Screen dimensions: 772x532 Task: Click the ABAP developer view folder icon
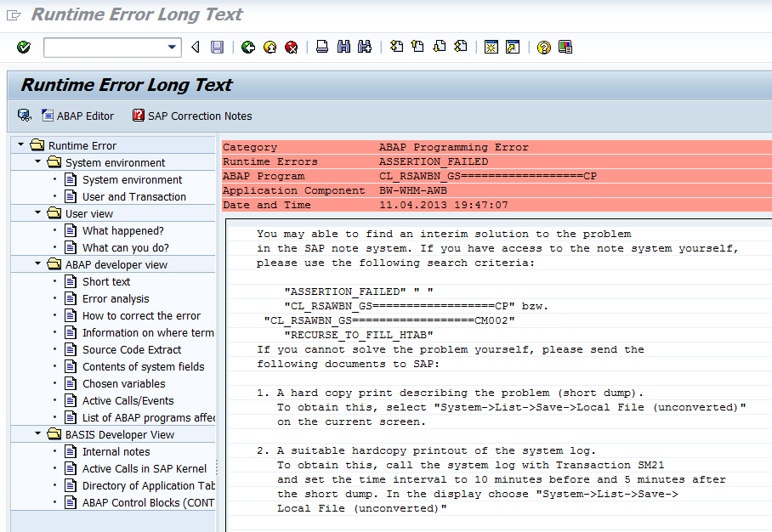54,264
